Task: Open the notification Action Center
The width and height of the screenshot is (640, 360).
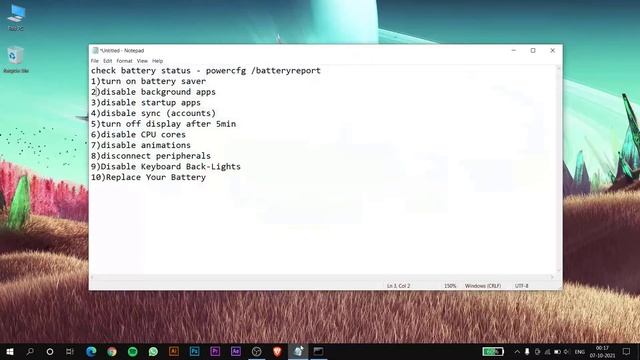Action: [x=627, y=351]
